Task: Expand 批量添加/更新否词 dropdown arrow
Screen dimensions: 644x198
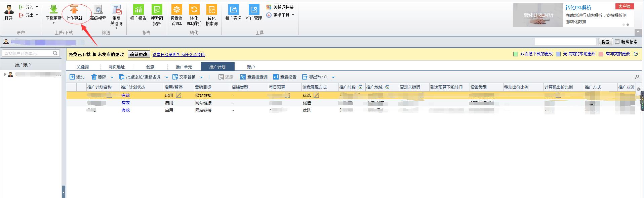Action: (167, 78)
